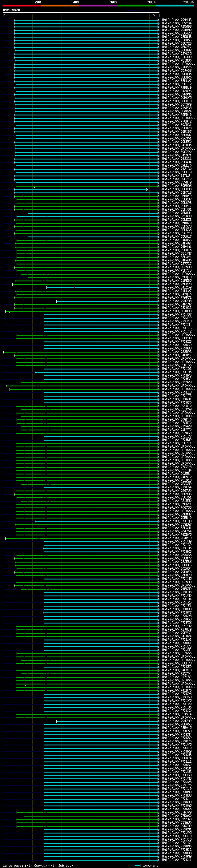
Task: Click the orange ~40% identity legend segment
Action: tap(60, 6)
